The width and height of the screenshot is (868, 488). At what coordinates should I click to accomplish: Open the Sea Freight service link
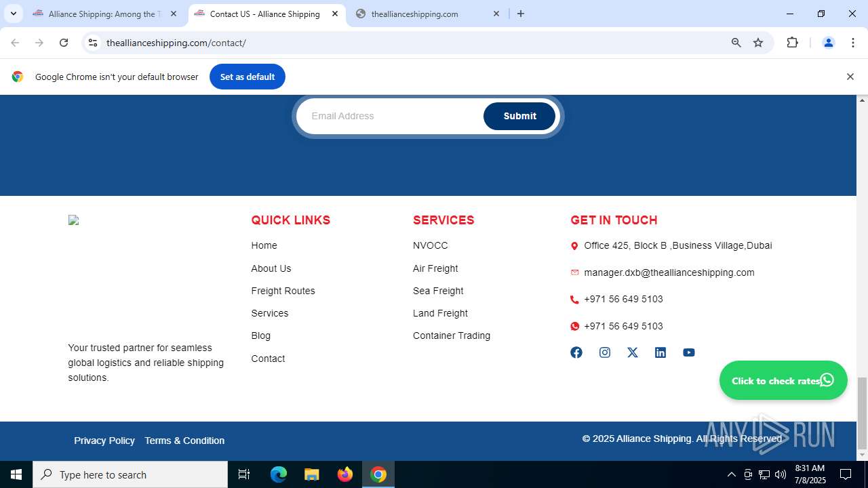[x=438, y=291]
